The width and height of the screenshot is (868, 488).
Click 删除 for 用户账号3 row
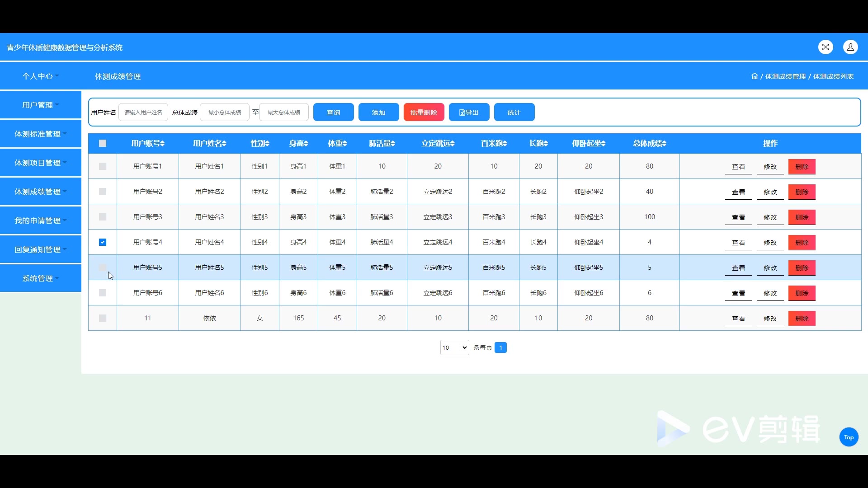pyautogui.click(x=802, y=217)
